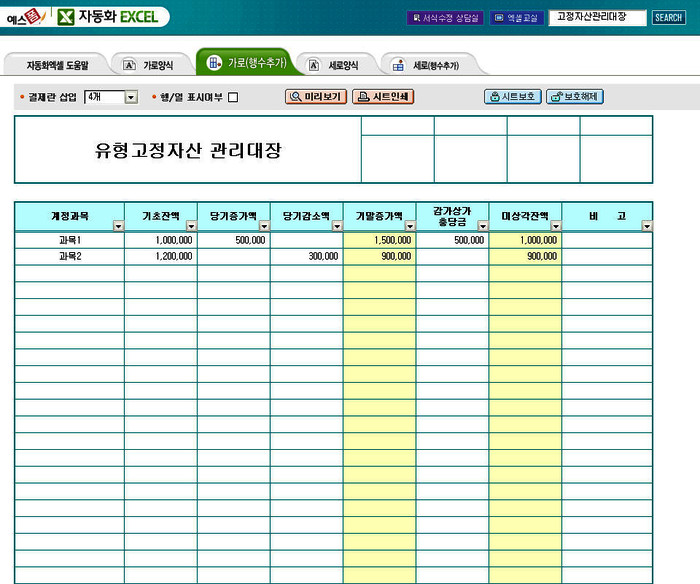Image resolution: width=700 pixels, height=584 pixels.
Task: Click the magnifier icon on 미리보기 button
Action: coord(295,96)
